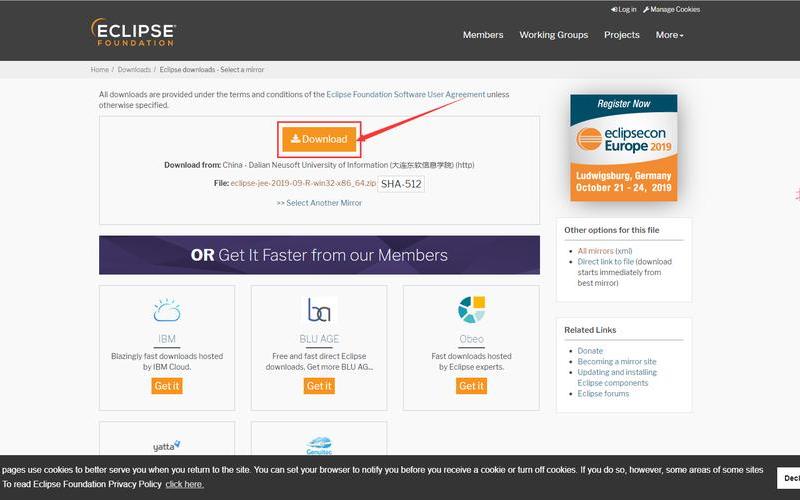This screenshot has width=800, height=500.
Task: Open the Projects menu item
Action: (x=621, y=35)
